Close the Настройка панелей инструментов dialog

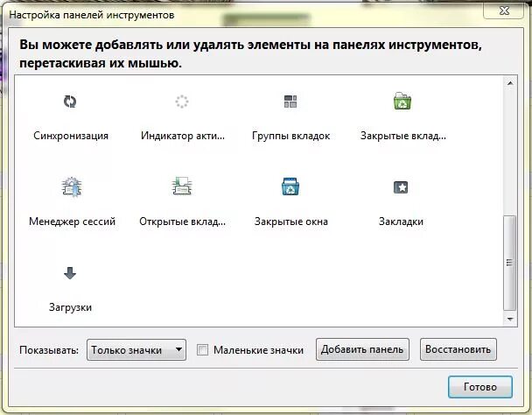tap(504, 11)
